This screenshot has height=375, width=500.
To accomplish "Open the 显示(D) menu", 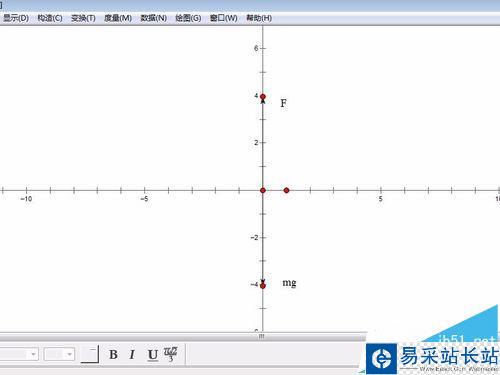I will [15, 18].
